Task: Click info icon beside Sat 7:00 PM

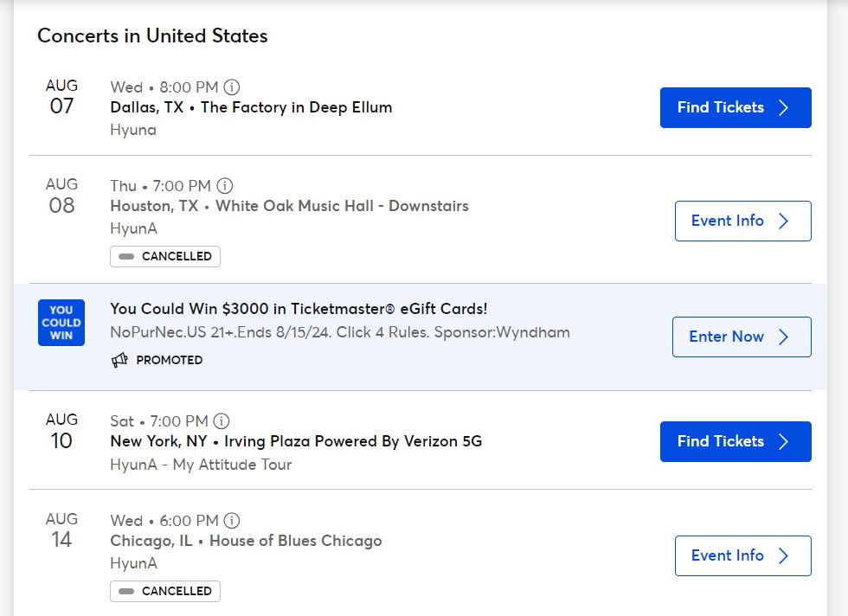Action: coord(222,421)
